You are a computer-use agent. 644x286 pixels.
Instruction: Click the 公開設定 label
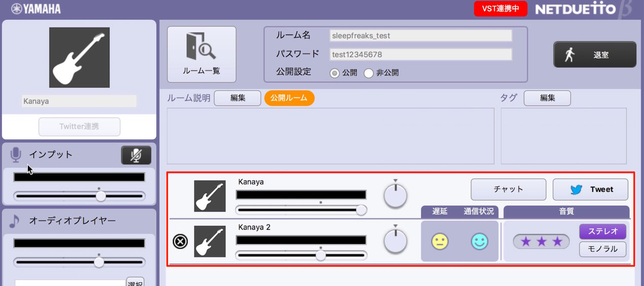[x=294, y=71]
